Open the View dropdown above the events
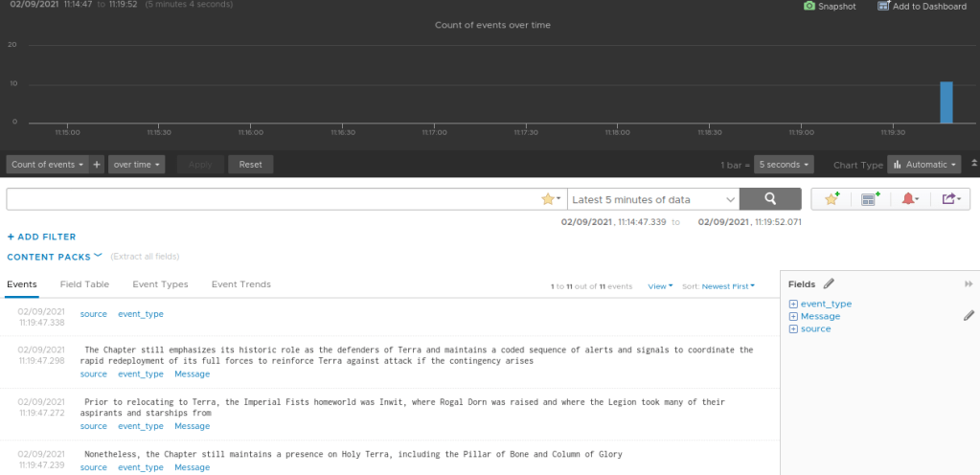This screenshot has height=475, width=980. (x=660, y=286)
